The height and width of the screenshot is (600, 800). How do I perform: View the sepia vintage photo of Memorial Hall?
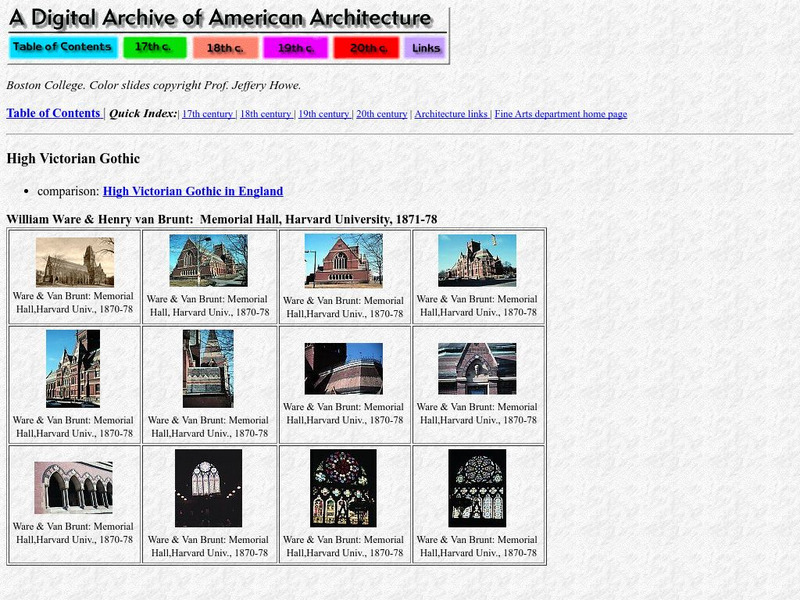(x=75, y=262)
